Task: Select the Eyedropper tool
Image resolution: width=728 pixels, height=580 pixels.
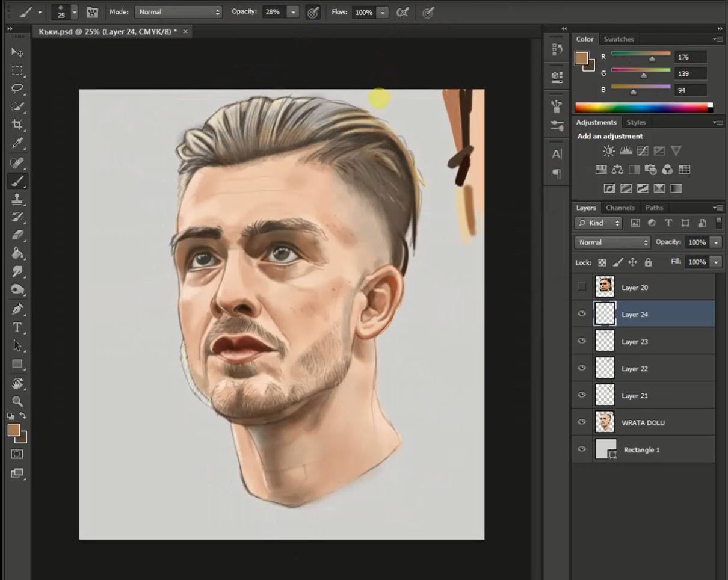Action: (17, 143)
